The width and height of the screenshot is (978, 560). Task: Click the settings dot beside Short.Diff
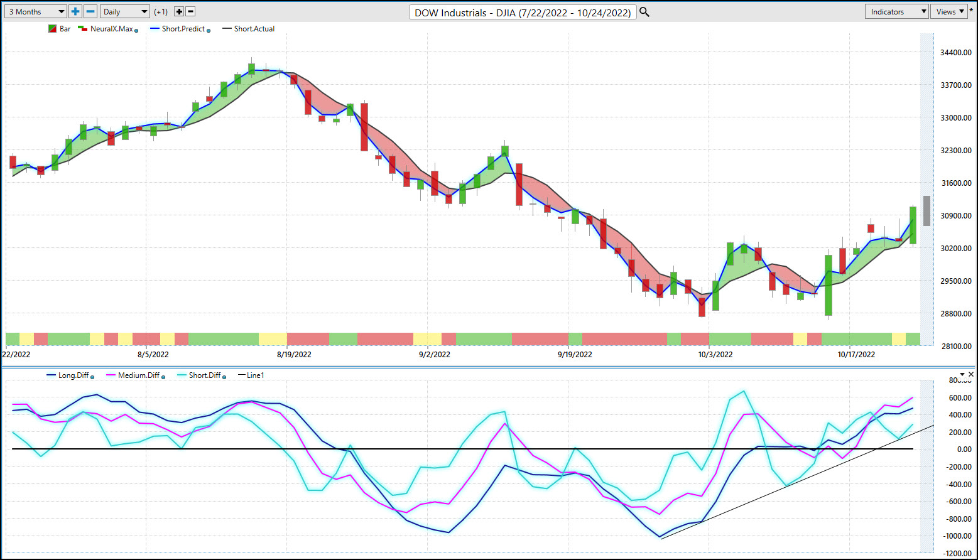click(x=224, y=377)
